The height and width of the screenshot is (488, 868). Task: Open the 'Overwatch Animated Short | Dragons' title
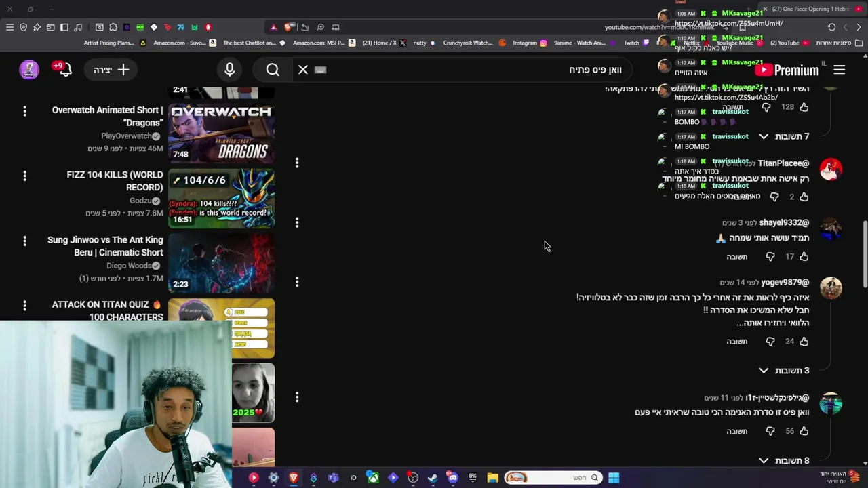[108, 116]
